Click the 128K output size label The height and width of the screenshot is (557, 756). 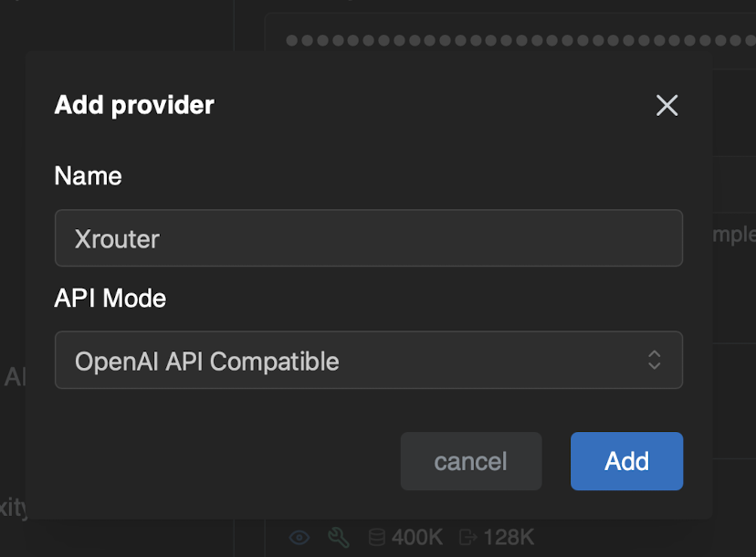click(507, 538)
